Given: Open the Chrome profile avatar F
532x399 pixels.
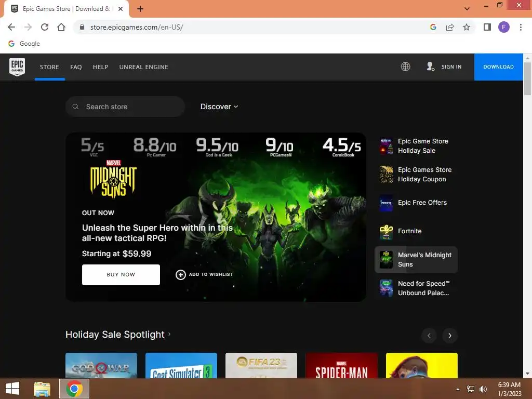Looking at the screenshot, I should pos(504,27).
